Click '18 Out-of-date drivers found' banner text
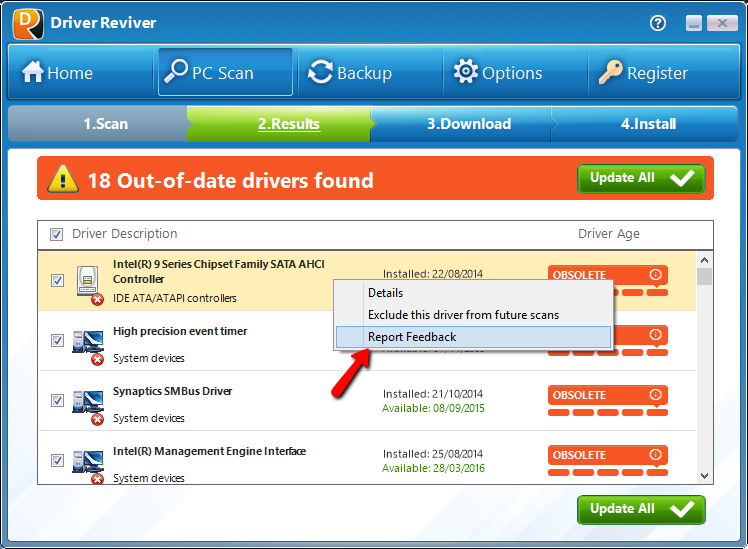Viewport: 748px width, 549px height. tap(230, 181)
